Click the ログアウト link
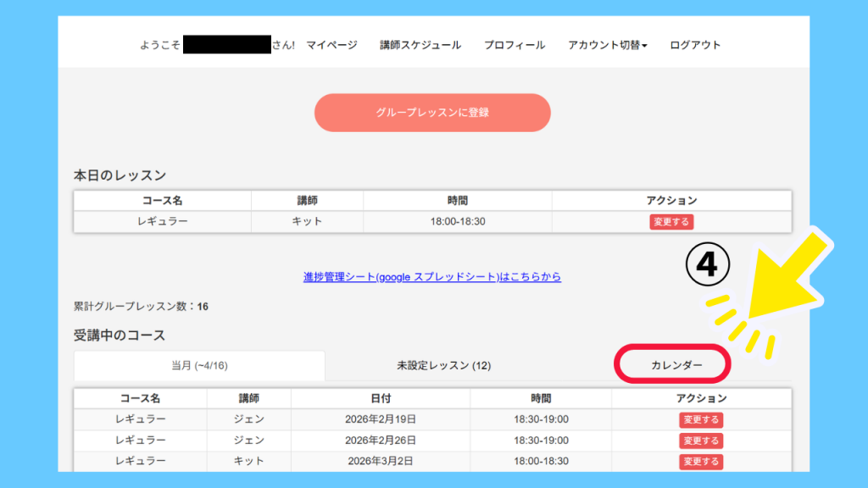The image size is (868, 488). [x=695, y=45]
